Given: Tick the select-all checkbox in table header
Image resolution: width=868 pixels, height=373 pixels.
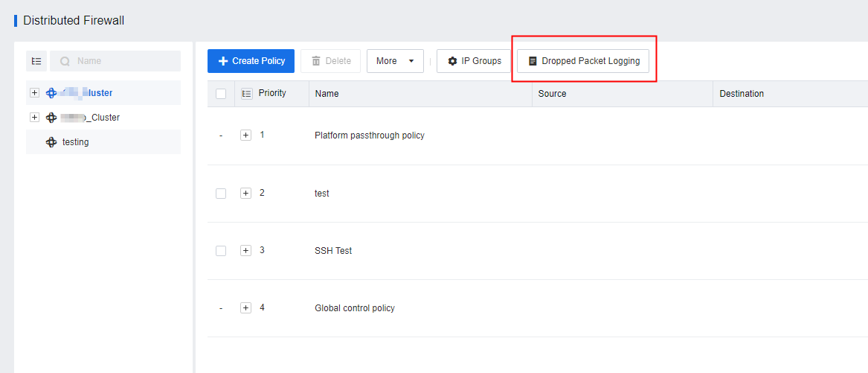Looking at the screenshot, I should click(x=221, y=94).
